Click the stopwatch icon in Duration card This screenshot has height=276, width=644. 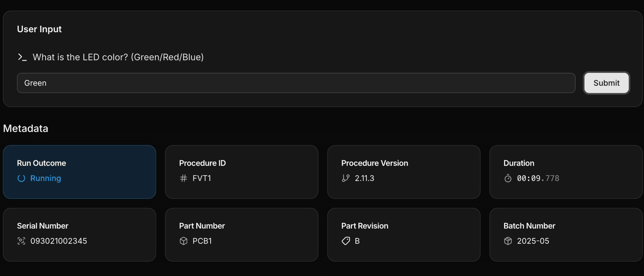tap(508, 178)
